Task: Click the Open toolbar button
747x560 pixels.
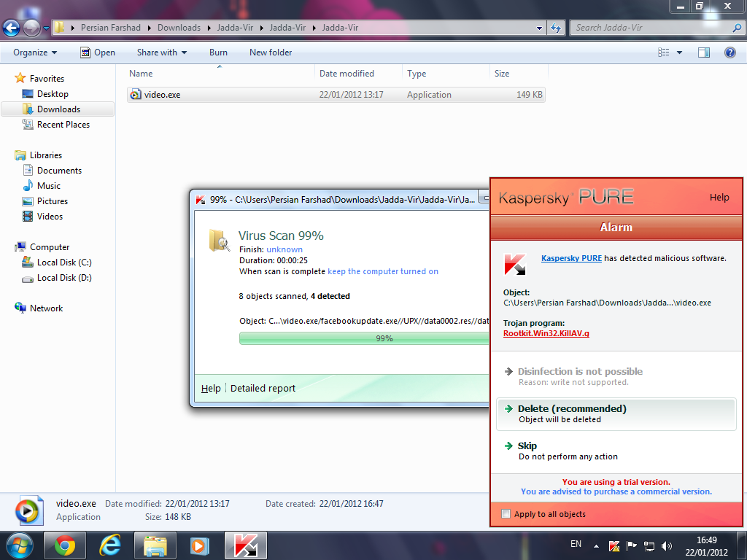Action: [x=98, y=52]
